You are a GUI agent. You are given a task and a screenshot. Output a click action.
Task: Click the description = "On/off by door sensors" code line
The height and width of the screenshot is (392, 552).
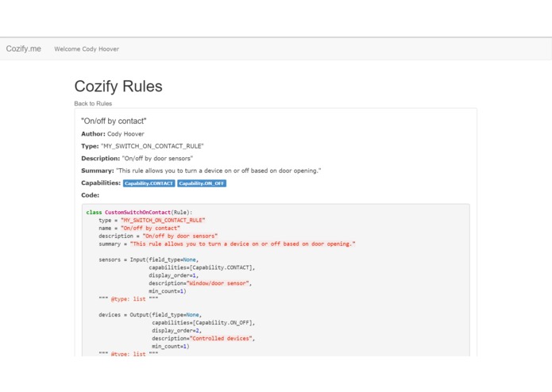pyautogui.click(x=158, y=236)
